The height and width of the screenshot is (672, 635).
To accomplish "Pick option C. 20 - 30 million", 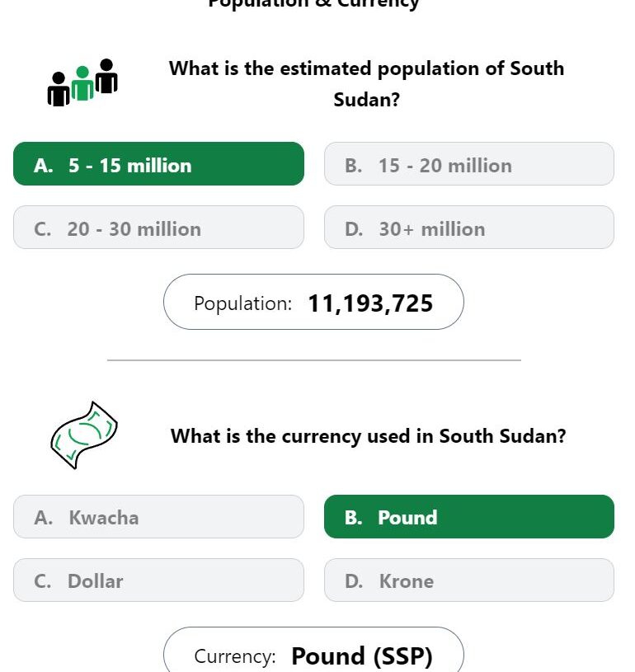I will 158,227.
